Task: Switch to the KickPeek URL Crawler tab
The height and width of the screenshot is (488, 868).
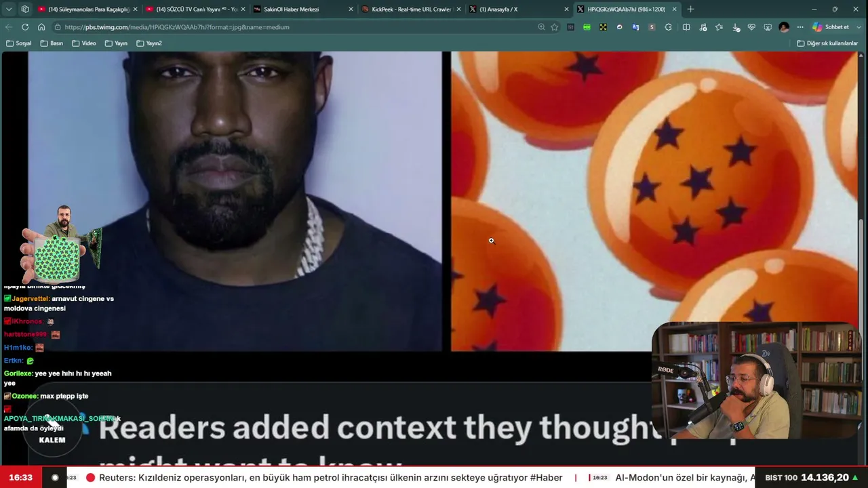Action: 411,9
